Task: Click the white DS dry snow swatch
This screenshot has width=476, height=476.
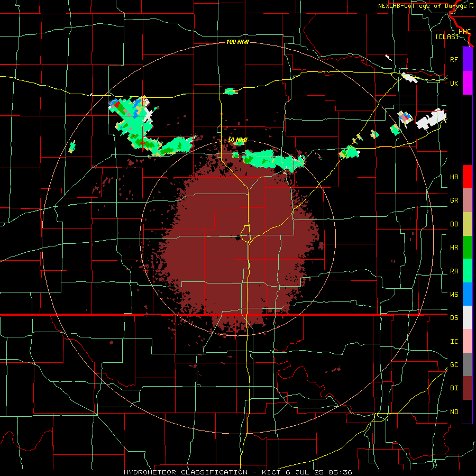Action: 467,317
